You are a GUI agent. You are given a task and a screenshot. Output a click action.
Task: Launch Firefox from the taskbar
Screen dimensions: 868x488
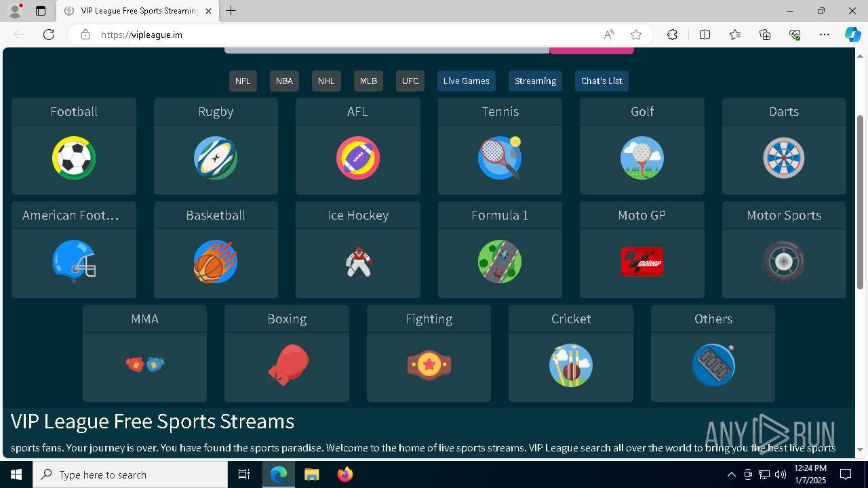click(x=345, y=474)
